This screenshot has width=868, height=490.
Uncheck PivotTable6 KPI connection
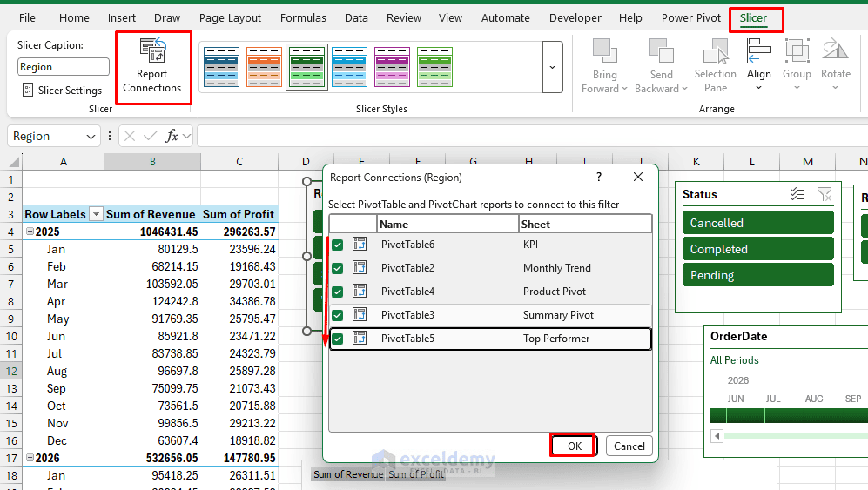[x=337, y=245]
